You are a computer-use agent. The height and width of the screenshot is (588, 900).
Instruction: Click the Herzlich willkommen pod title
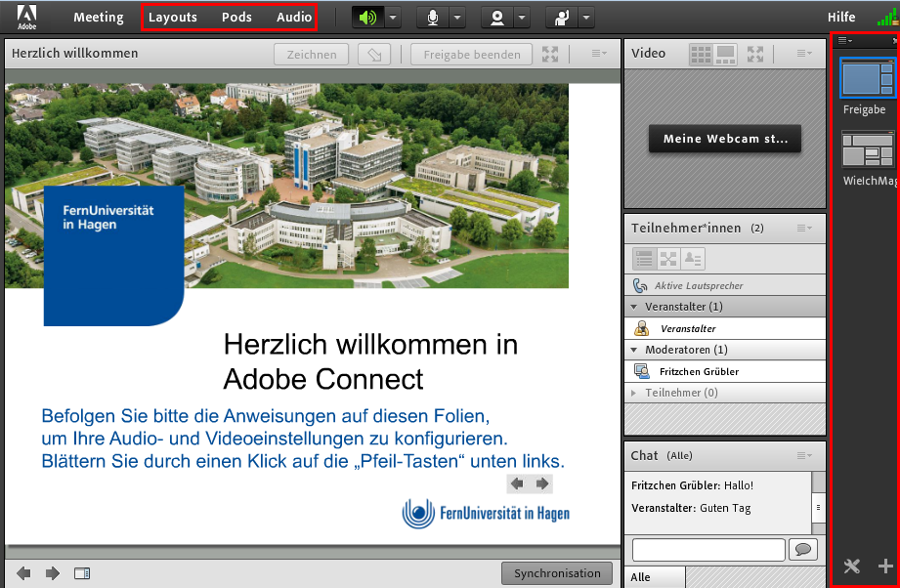pos(74,54)
